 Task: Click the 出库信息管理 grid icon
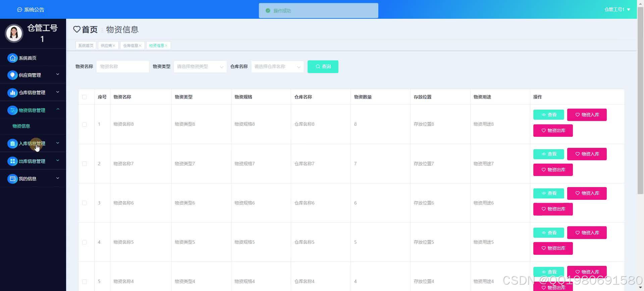pyautogui.click(x=12, y=161)
